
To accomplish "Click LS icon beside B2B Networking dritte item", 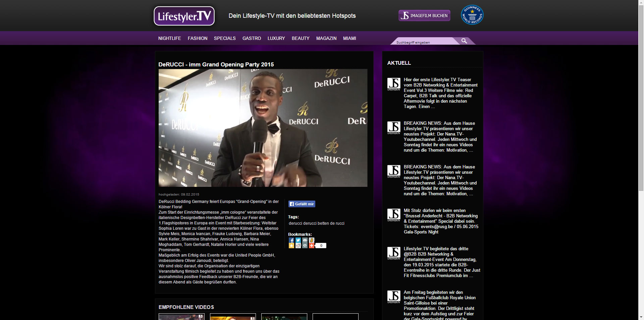I will [394, 253].
